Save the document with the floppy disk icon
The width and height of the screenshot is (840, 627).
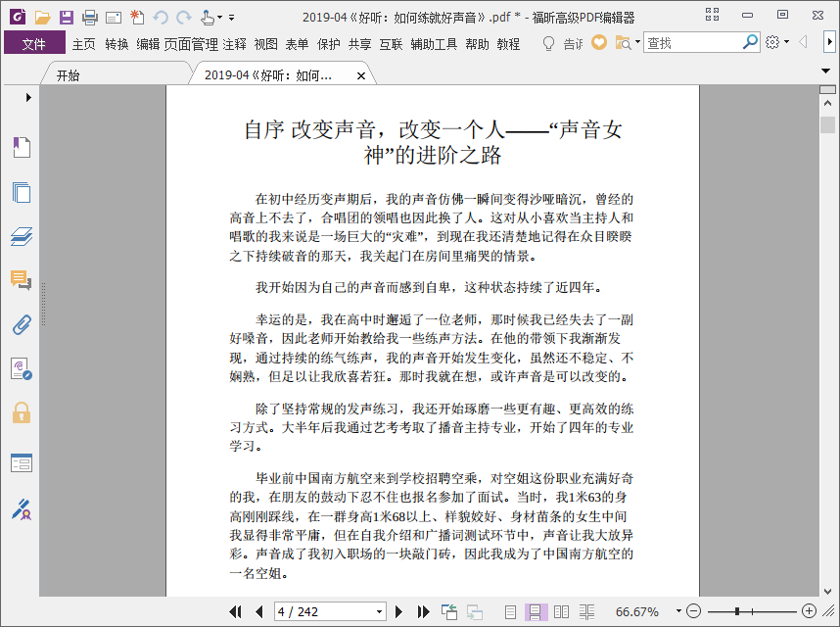66,18
